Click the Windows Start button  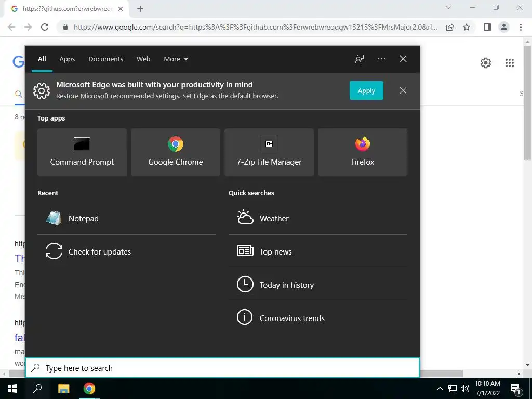pos(12,389)
